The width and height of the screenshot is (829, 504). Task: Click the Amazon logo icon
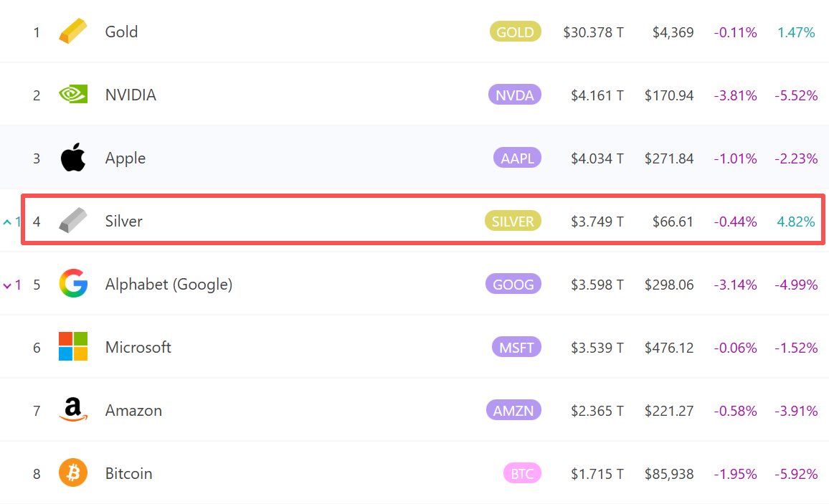(x=72, y=410)
